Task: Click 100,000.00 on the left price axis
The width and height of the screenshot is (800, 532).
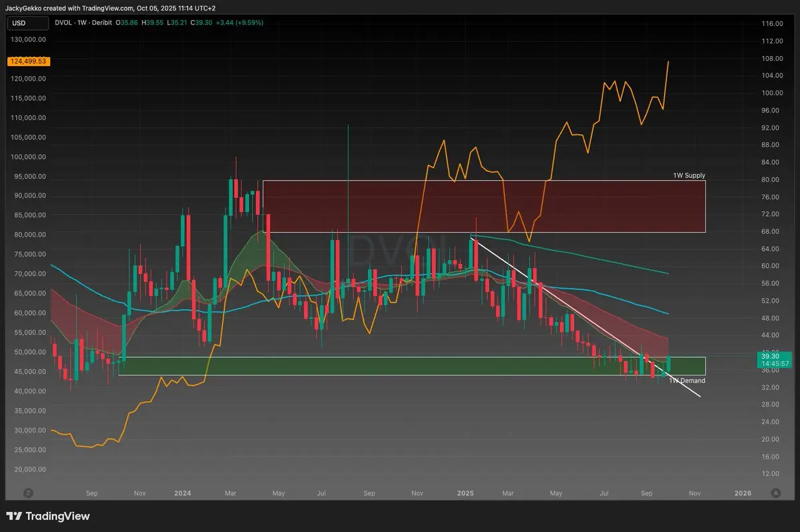Action: coord(27,157)
